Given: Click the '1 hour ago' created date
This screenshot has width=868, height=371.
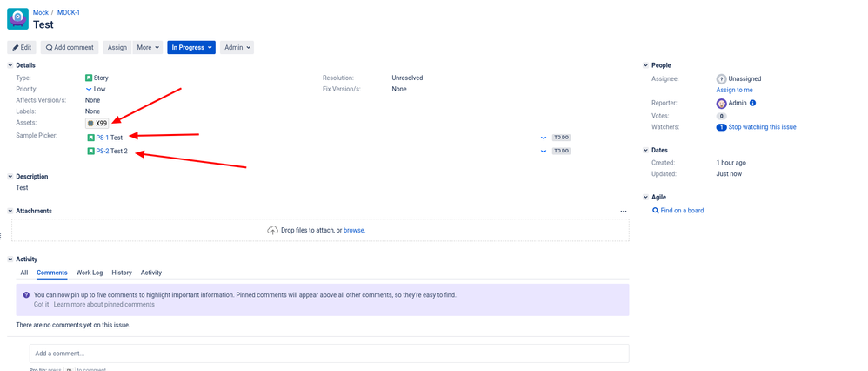Looking at the screenshot, I should 731,163.
